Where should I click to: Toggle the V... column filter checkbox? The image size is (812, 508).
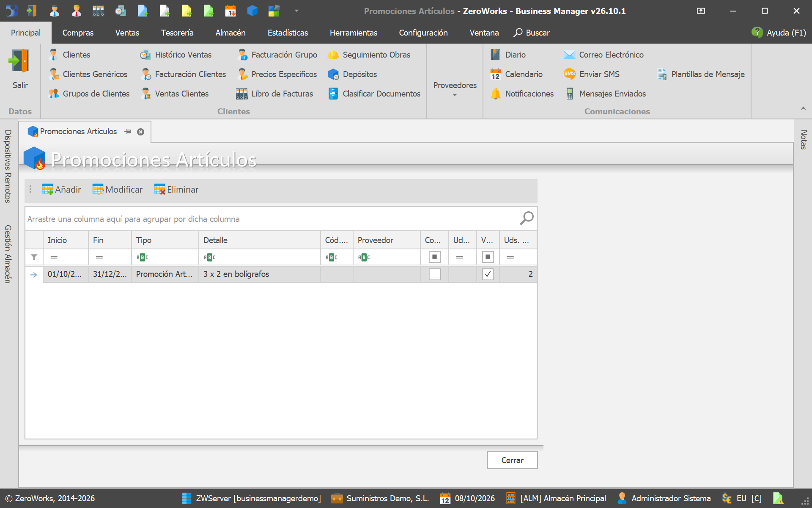[x=488, y=257]
